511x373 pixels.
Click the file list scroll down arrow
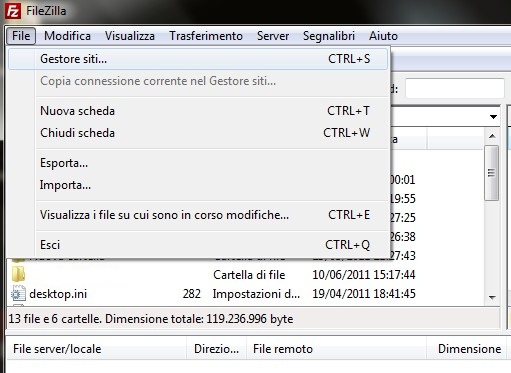coord(492,297)
